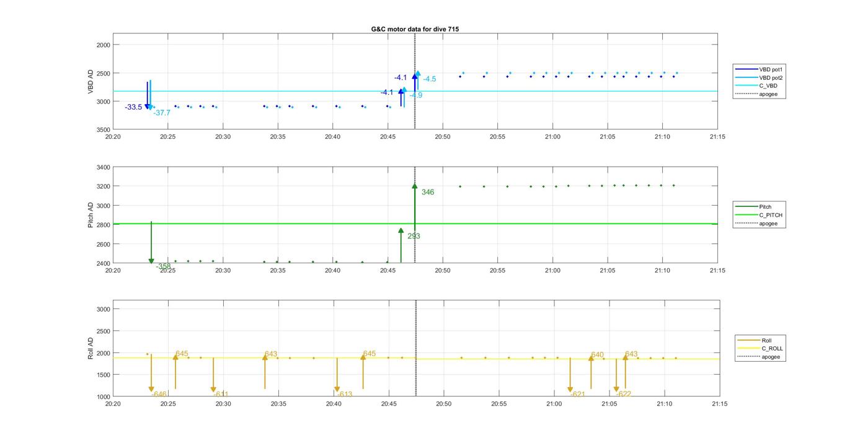Click the '-613' roll data label
The height and width of the screenshot is (446, 868).
345,395
